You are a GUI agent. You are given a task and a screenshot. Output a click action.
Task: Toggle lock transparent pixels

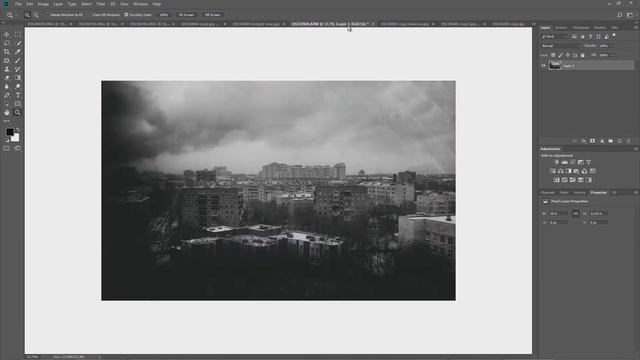tap(553, 55)
